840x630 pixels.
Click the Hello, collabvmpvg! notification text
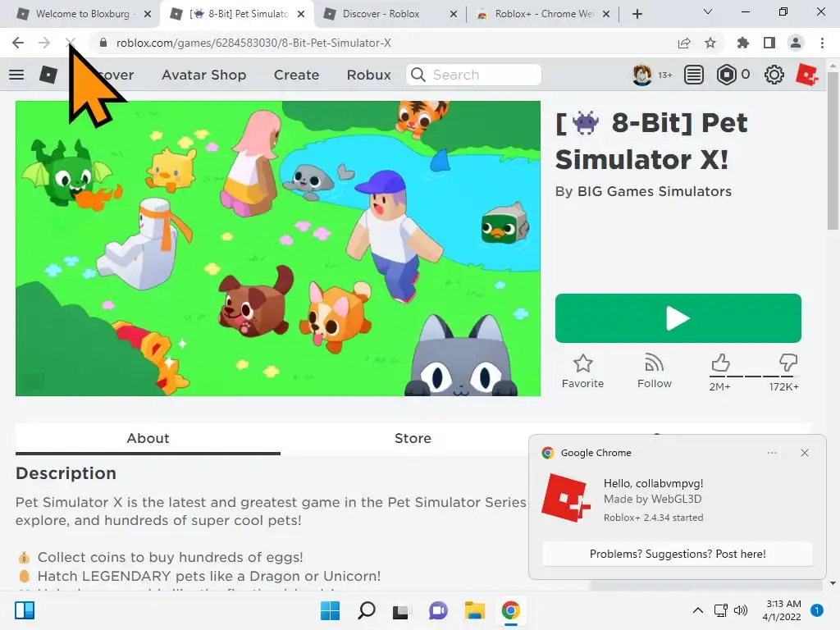[x=654, y=483]
